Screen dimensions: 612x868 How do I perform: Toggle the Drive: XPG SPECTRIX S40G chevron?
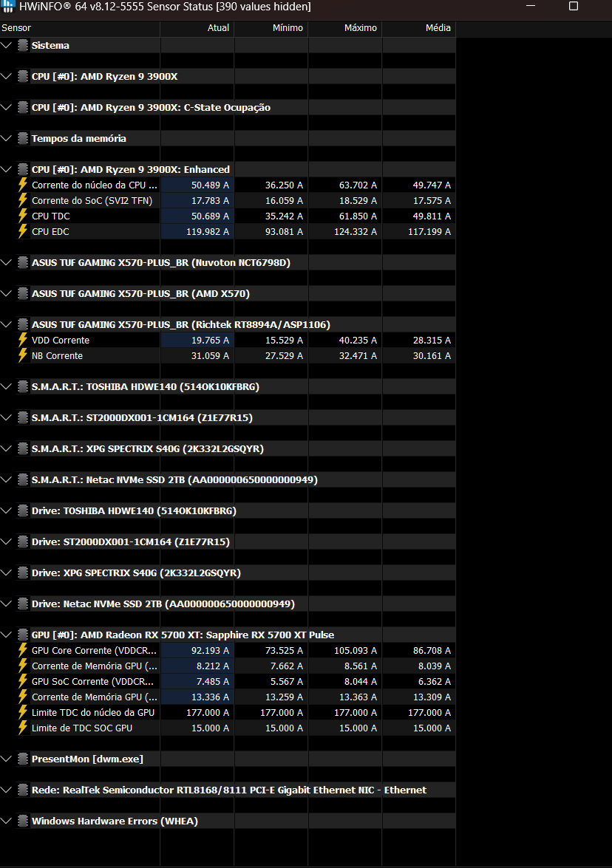(7, 573)
